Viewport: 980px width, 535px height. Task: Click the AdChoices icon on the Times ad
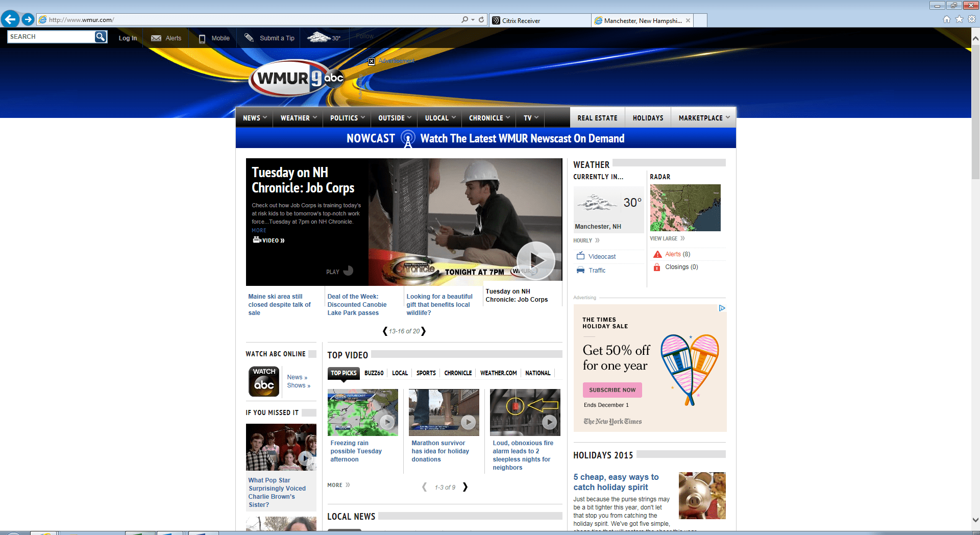721,308
